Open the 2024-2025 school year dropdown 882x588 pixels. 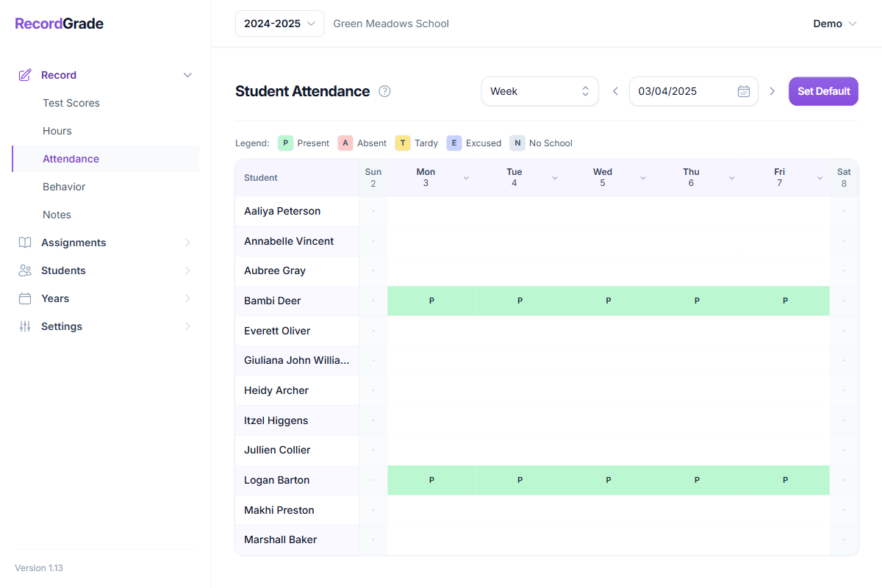[279, 24]
